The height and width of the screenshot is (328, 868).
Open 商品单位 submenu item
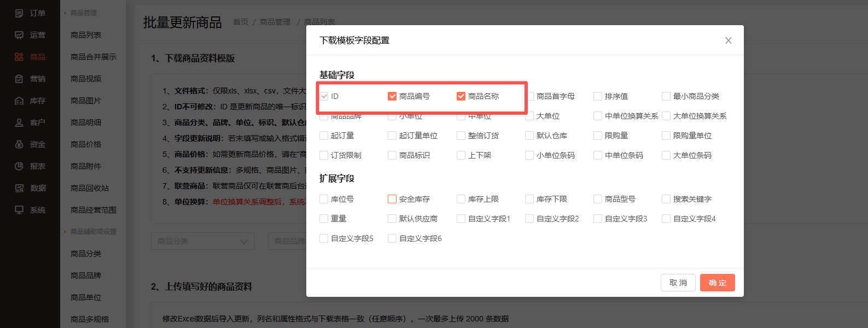tap(86, 297)
